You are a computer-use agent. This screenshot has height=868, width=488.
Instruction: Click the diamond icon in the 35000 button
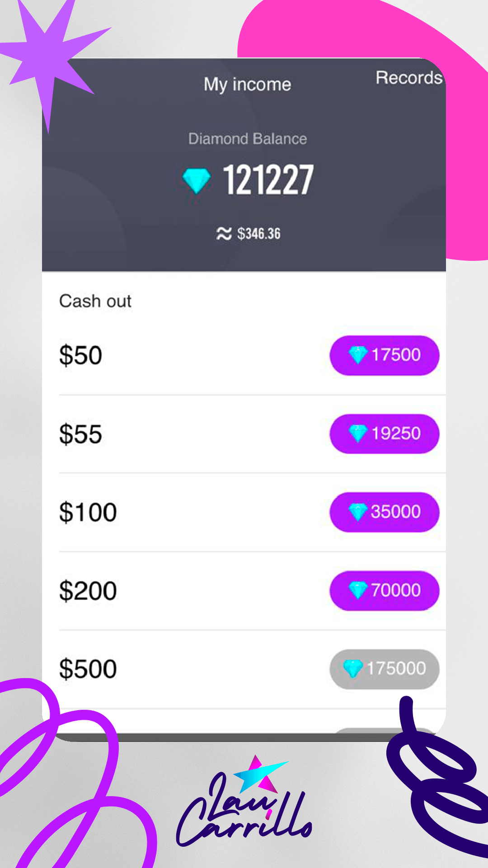357,512
